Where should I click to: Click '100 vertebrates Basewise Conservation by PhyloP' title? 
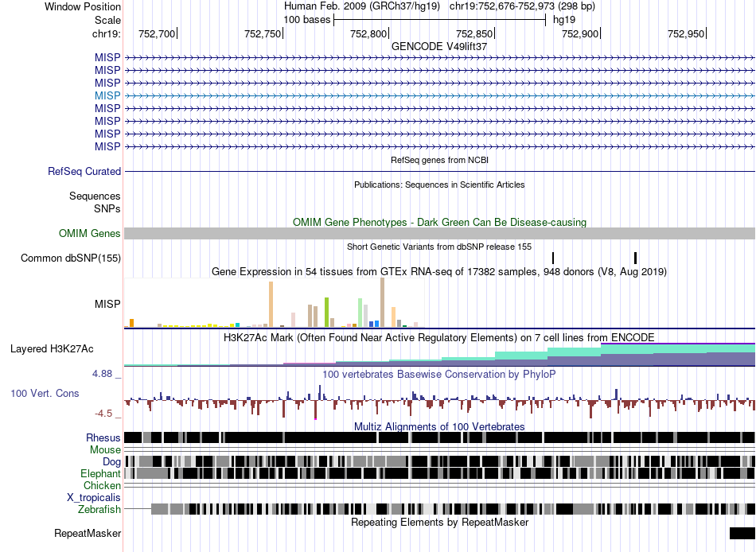point(439,374)
